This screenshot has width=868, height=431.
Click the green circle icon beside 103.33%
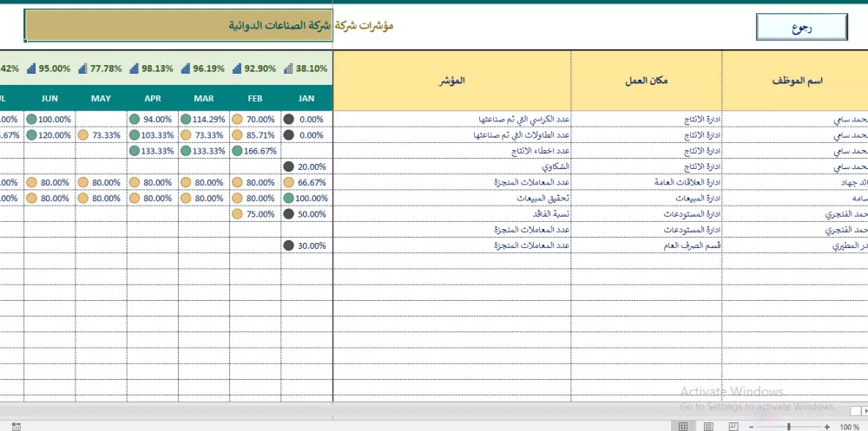[x=134, y=135]
